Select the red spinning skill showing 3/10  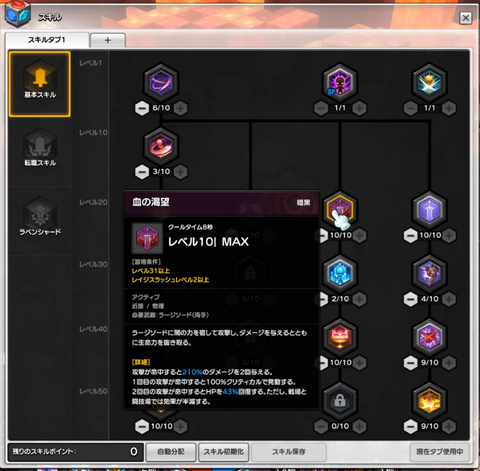[161, 146]
